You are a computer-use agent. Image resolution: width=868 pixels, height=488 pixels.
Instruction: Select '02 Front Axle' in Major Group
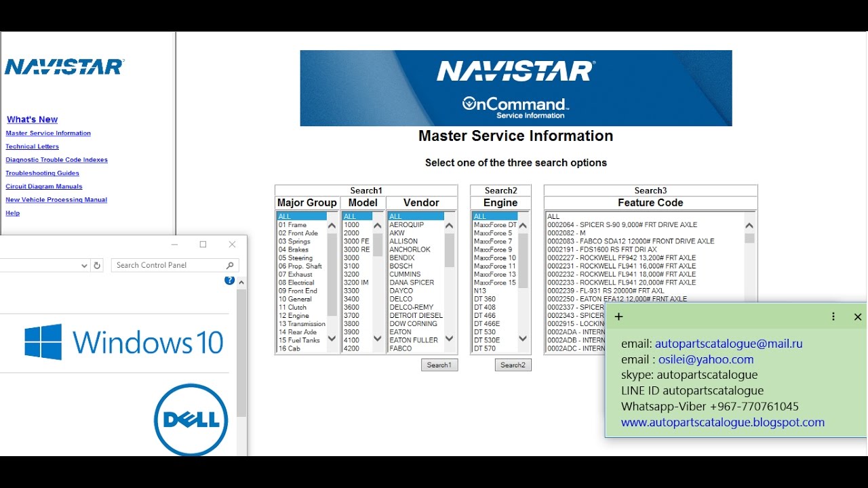pos(301,233)
